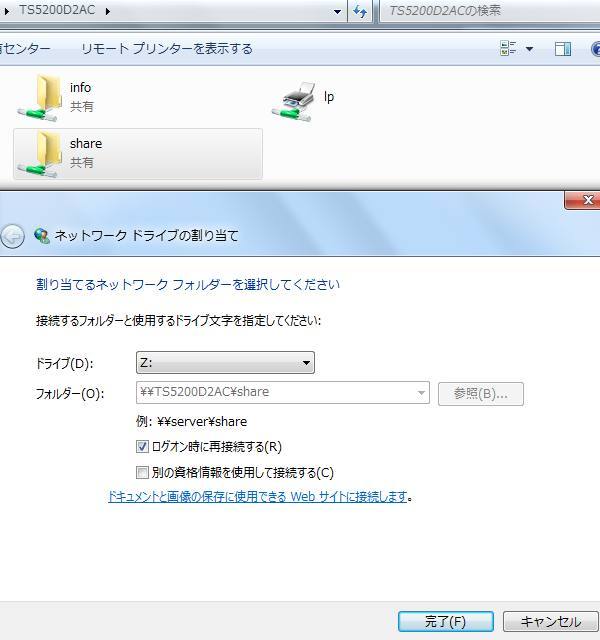Expand the address bar history dropdown
The width and height of the screenshot is (600, 640).
point(338,11)
